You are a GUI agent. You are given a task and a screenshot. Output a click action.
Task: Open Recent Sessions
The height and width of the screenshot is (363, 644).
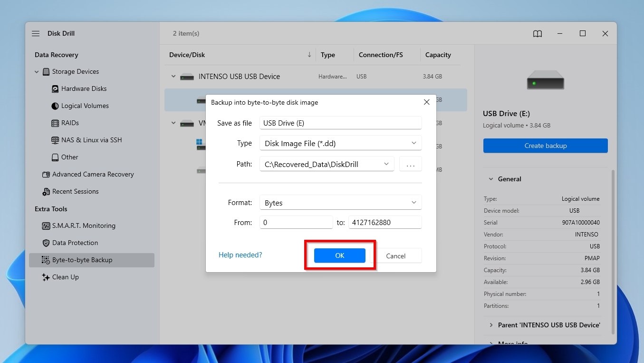(76, 191)
